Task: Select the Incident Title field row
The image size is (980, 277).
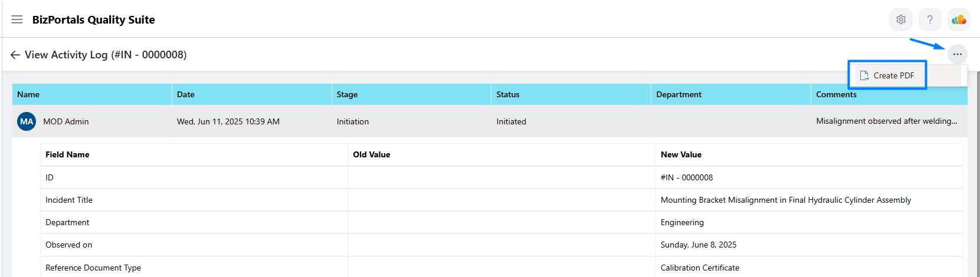Action: click(502, 200)
